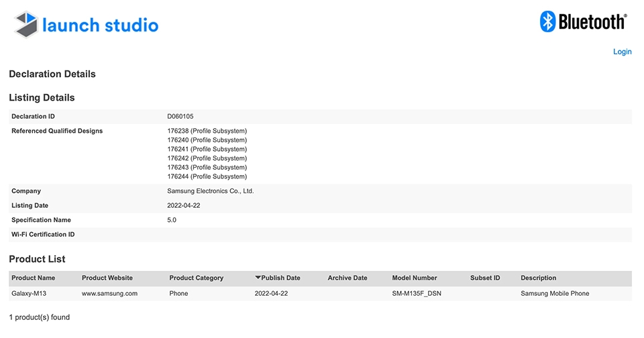Viewport: 644px width, 338px height.
Task: Click the 176244 (Profile Subsystem) referenced design
Action: (x=207, y=176)
